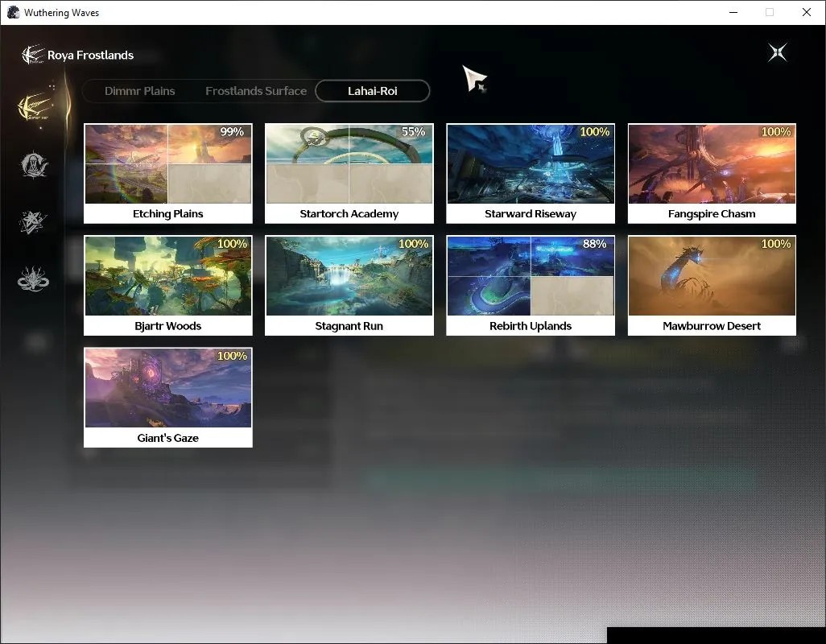826x644 pixels.
Task: Click the Roya Frostlands title text
Action: [91, 55]
